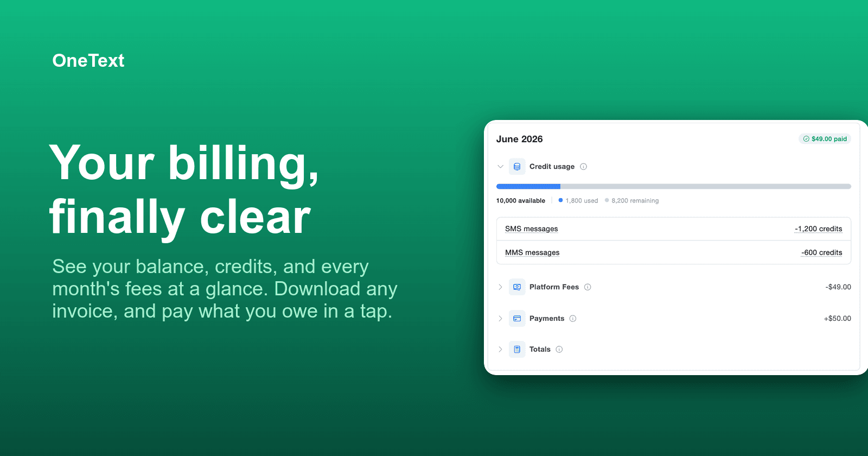Collapse the Credit usage section chevron
868x456 pixels.
tap(501, 167)
